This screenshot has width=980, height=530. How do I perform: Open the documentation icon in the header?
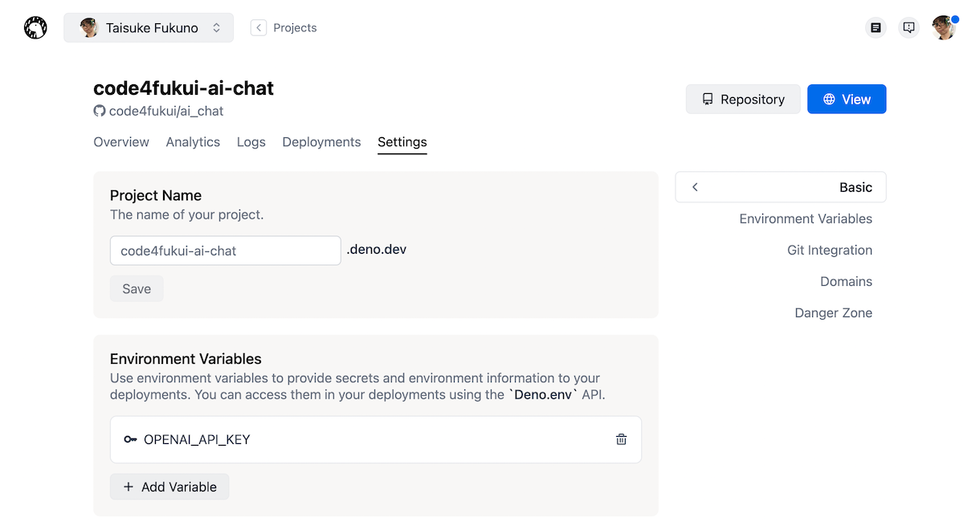click(x=875, y=26)
